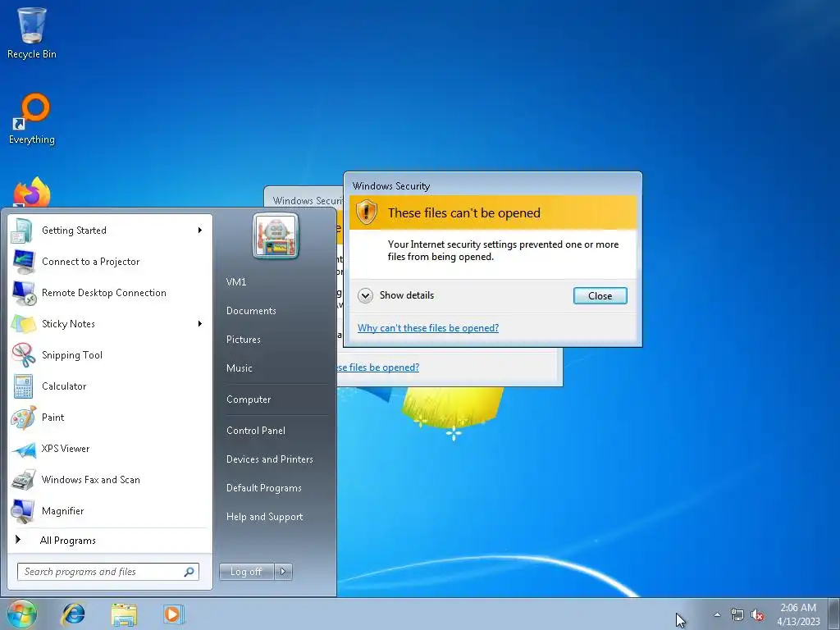Open Control Panel from the Start menu

[256, 431]
